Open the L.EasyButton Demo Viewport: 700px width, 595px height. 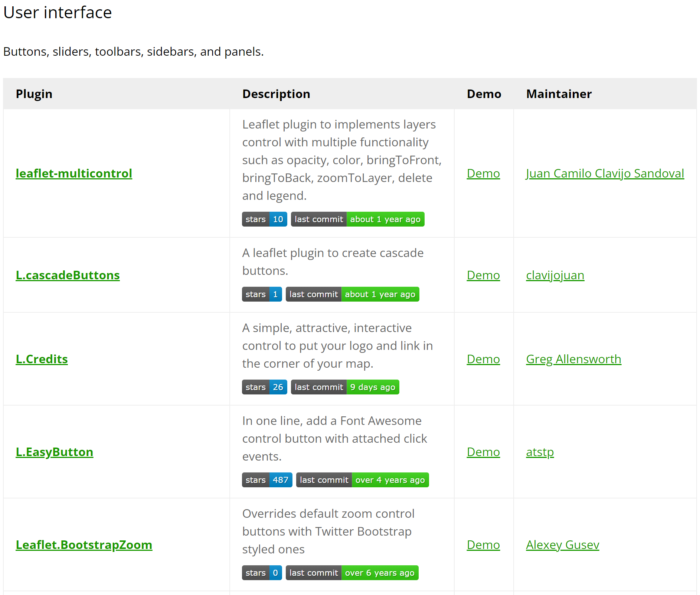483,452
